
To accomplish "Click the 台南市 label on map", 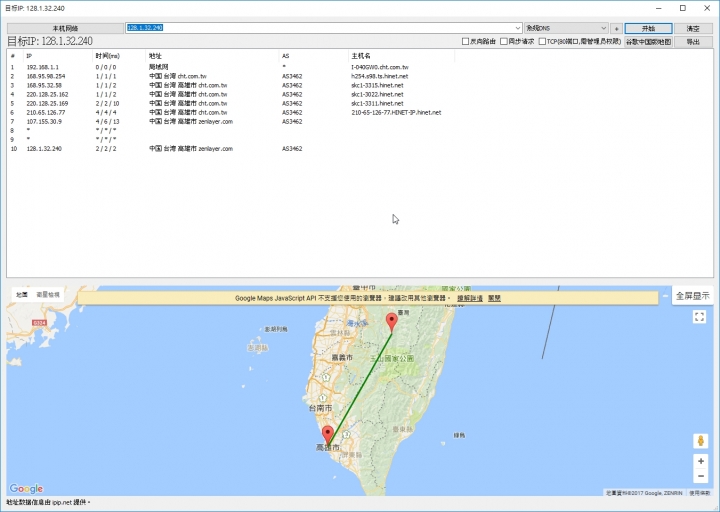I will click(x=320, y=408).
